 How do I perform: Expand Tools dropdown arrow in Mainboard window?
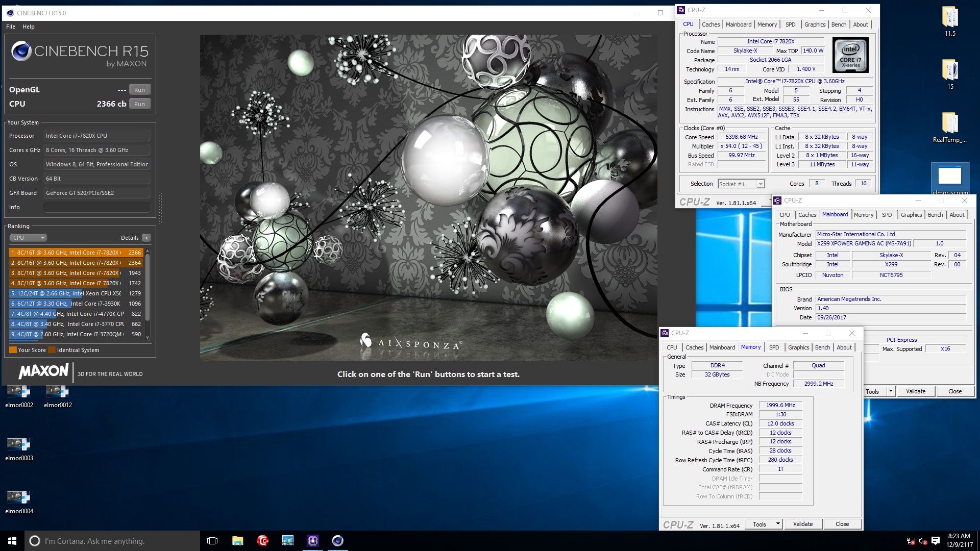pyautogui.click(x=891, y=391)
